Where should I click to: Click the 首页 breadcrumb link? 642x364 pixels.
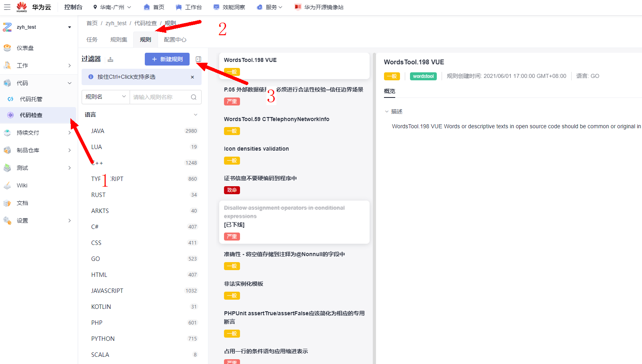click(x=92, y=23)
